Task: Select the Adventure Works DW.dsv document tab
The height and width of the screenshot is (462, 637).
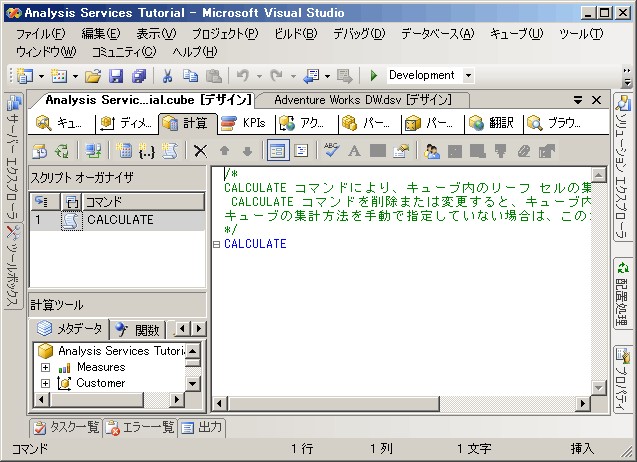Action: click(362, 100)
